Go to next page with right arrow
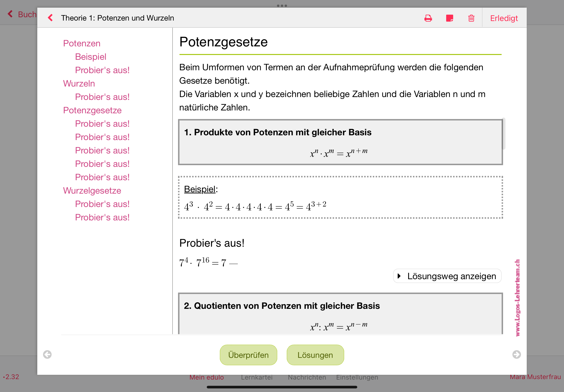The image size is (564, 392). (x=516, y=354)
